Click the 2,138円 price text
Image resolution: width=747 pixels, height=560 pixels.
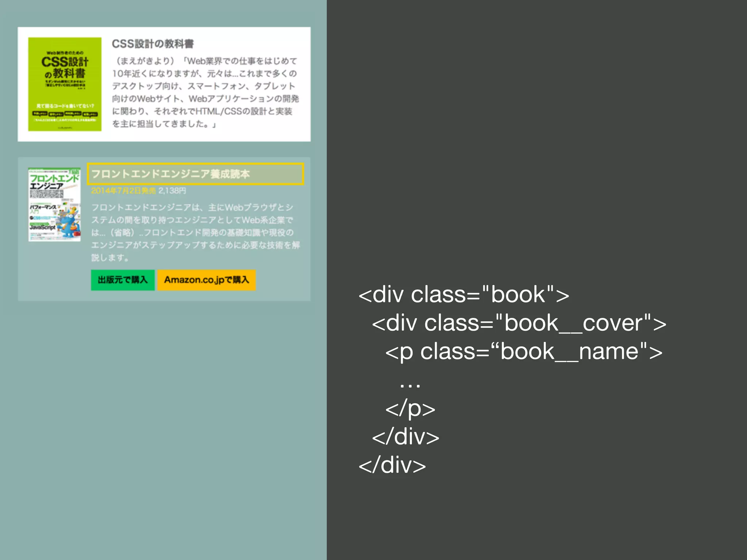172,191
